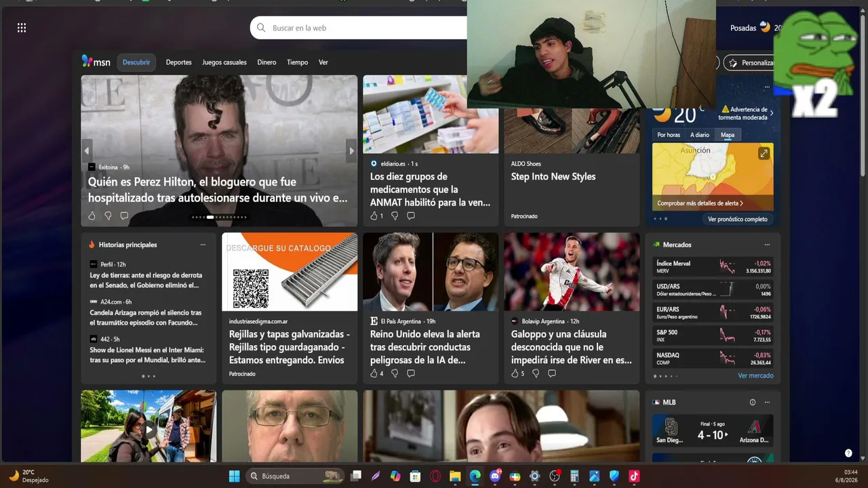
Task: Click the MSN logo
Action: coord(96,62)
